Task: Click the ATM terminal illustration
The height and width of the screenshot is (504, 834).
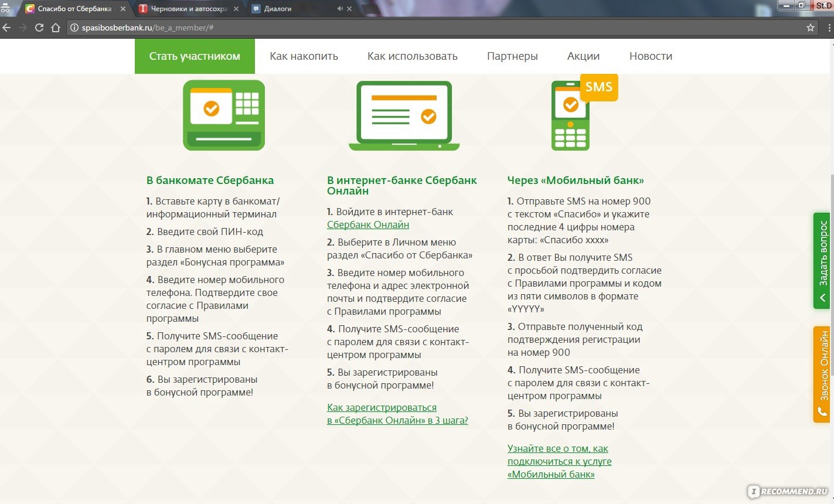Action: tap(224, 115)
